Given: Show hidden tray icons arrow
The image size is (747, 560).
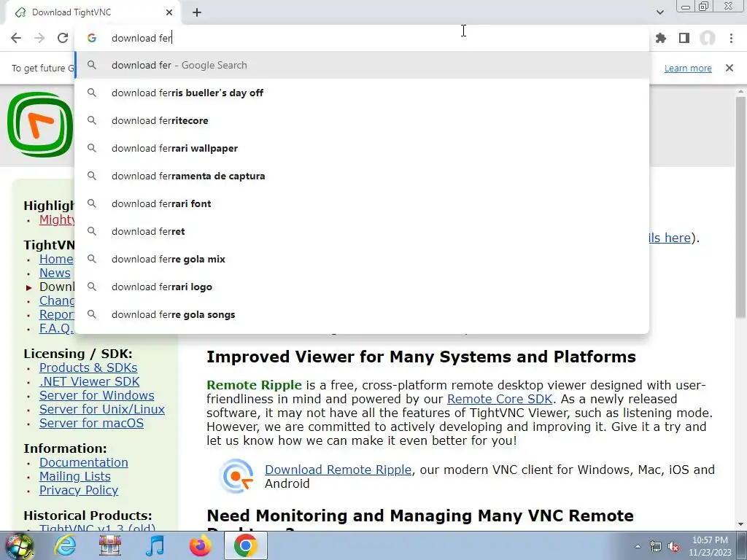Looking at the screenshot, I should click(638, 547).
